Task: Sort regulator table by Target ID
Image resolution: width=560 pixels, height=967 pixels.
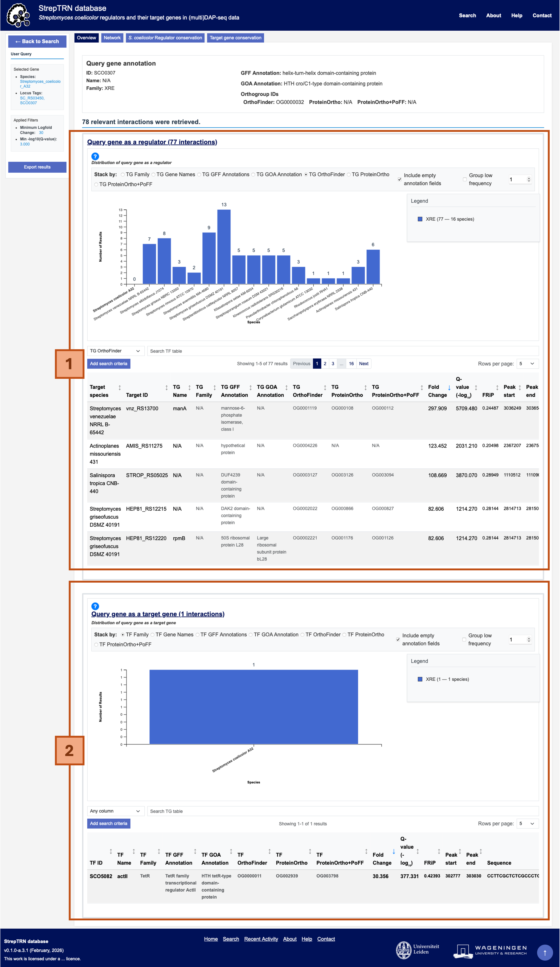Action: point(166,388)
